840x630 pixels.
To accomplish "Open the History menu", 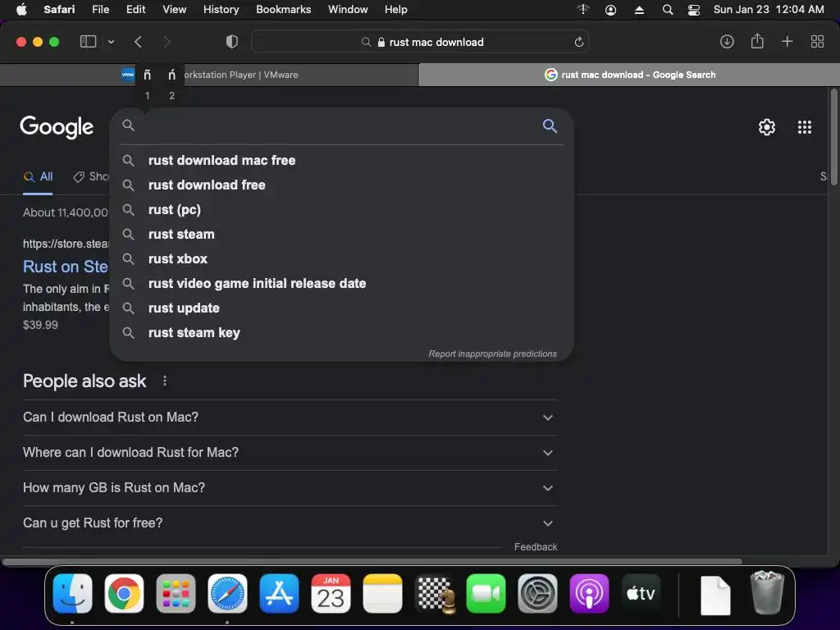I will (x=221, y=10).
